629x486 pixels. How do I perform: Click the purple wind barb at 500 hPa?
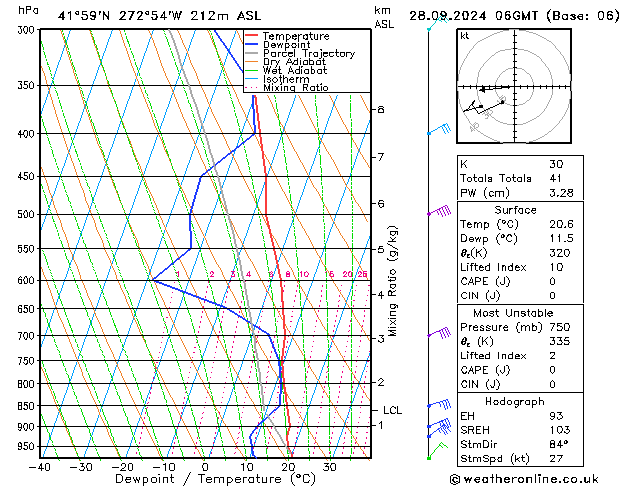[x=440, y=211]
